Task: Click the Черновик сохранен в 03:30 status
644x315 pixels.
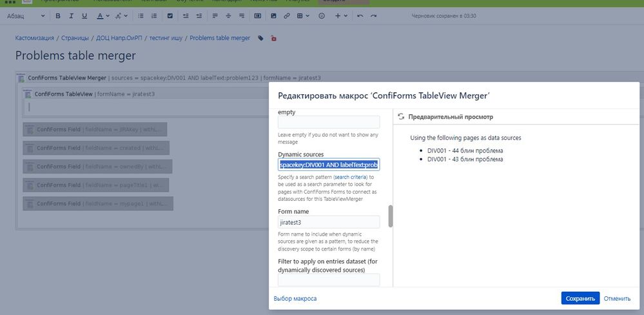Action: point(444,16)
